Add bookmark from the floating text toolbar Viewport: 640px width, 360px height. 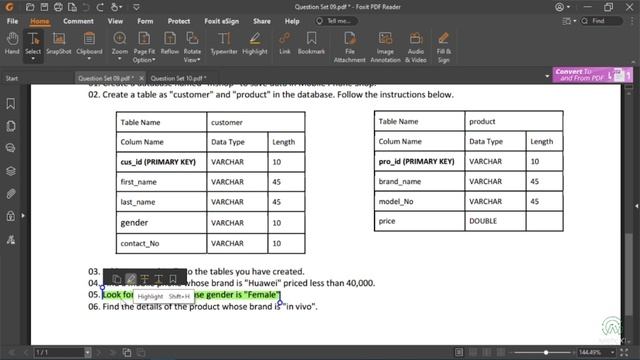[173, 279]
